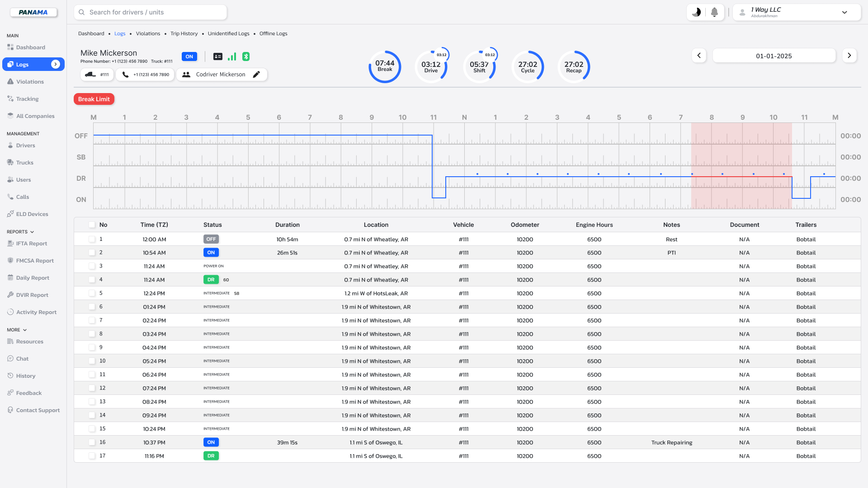This screenshot has width=868, height=488.
Task: Select all logs via header checkbox
Action: pyautogui.click(x=92, y=225)
